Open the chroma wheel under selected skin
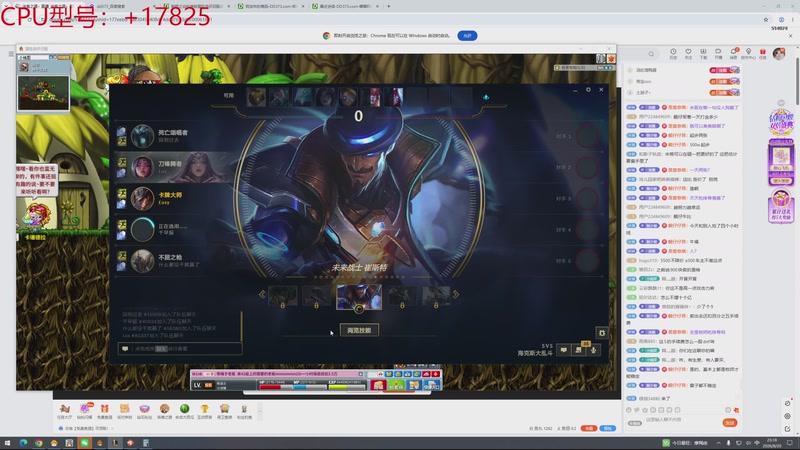 click(359, 309)
